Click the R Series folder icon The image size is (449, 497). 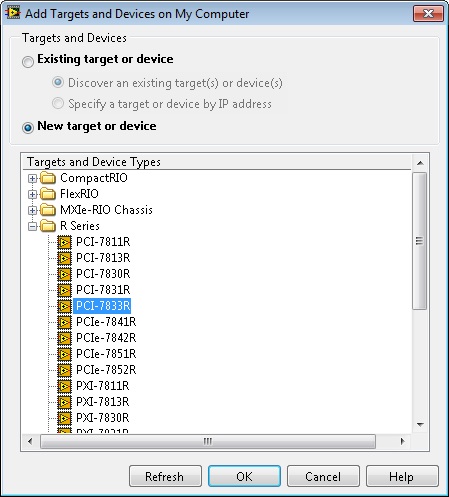point(48,226)
